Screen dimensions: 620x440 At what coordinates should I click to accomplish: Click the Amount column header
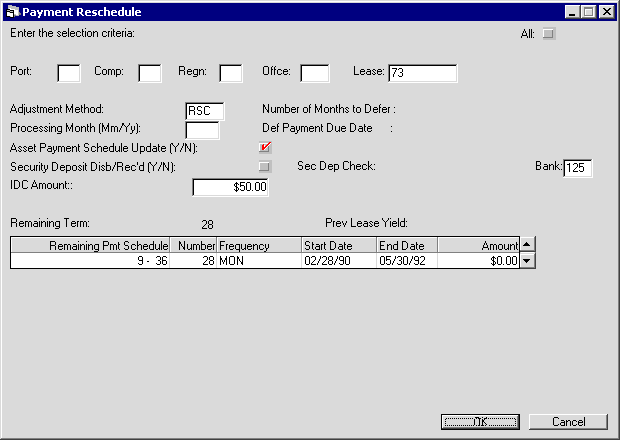[478, 245]
